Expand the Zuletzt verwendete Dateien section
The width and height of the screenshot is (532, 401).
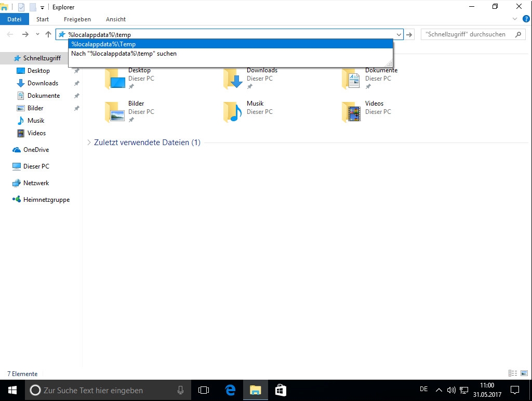(x=89, y=143)
